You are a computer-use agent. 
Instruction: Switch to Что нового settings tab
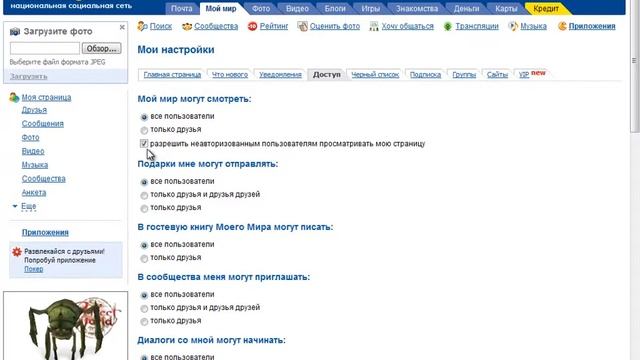(230, 75)
